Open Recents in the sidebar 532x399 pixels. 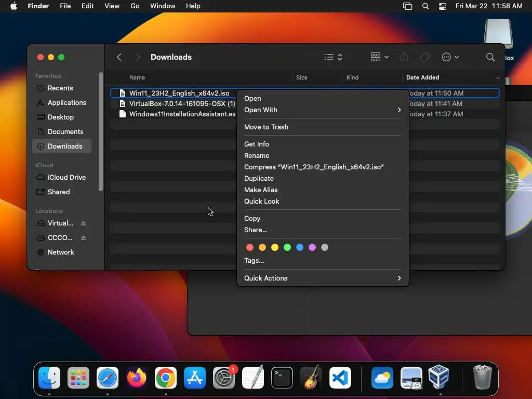click(60, 88)
